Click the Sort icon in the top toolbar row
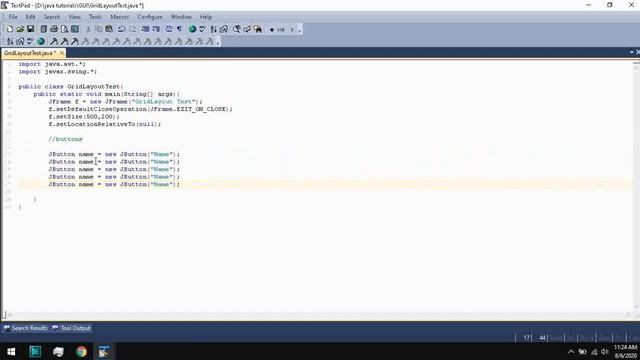 coord(213,29)
